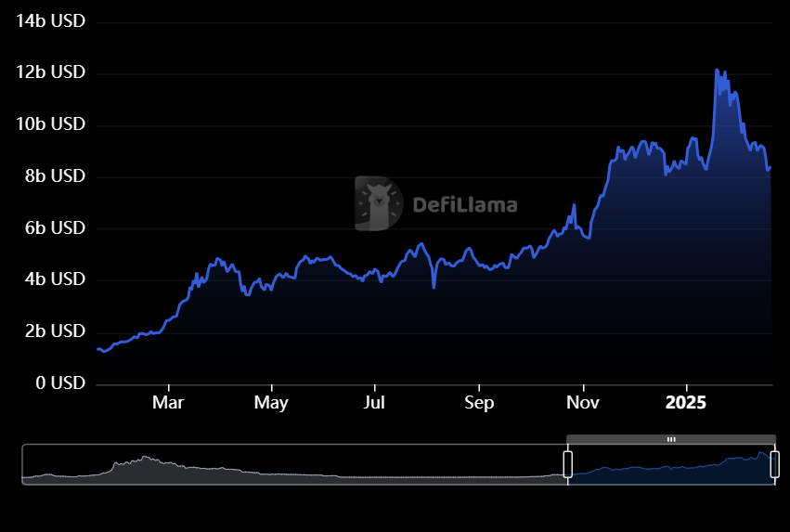The width and height of the screenshot is (790, 532).
Task: Click the left handle of range slider
Action: pyautogui.click(x=568, y=464)
